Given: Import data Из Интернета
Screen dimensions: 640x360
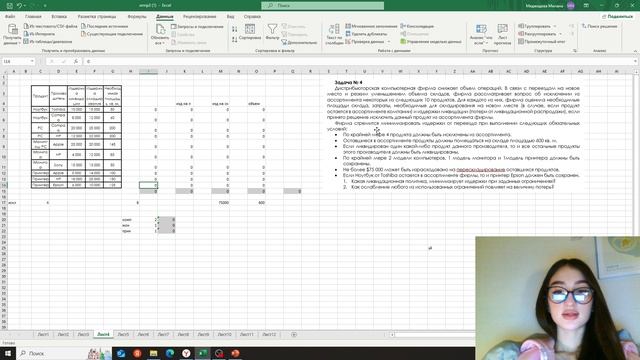Looking at the screenshot, I should coord(39,34).
